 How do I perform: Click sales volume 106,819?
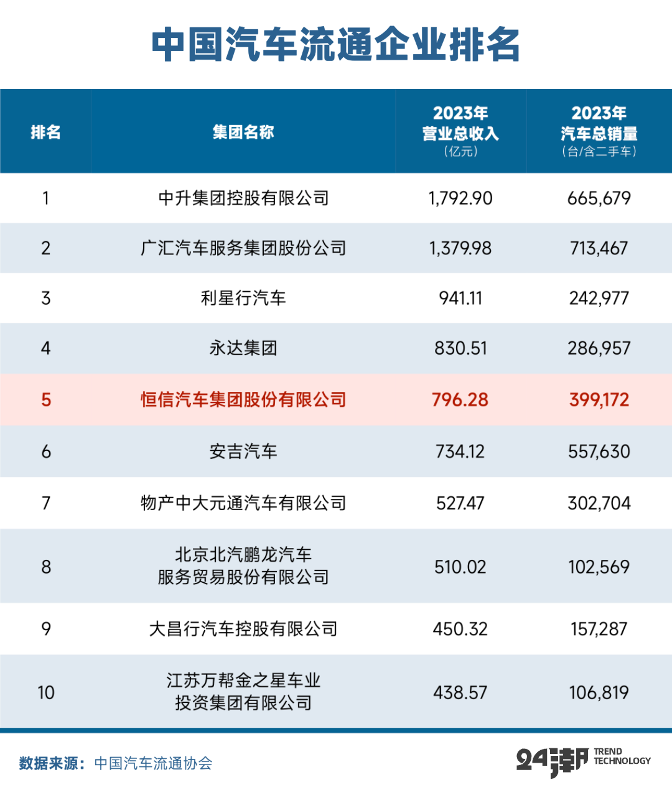(599, 692)
